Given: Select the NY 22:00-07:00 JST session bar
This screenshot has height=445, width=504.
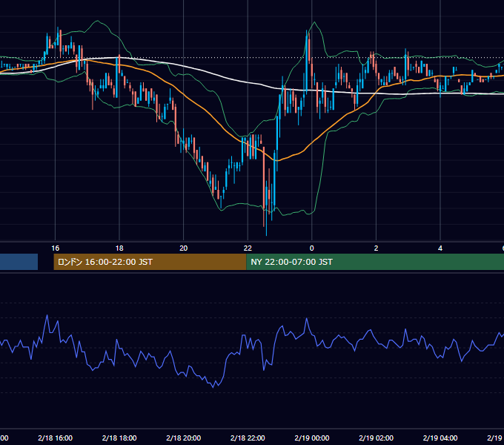Looking at the screenshot, I should point(375,262).
